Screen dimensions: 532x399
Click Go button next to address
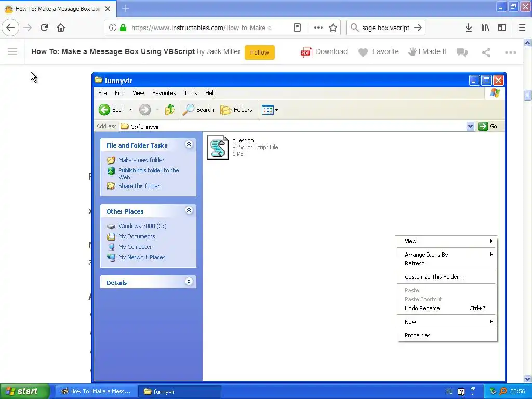tap(488, 126)
